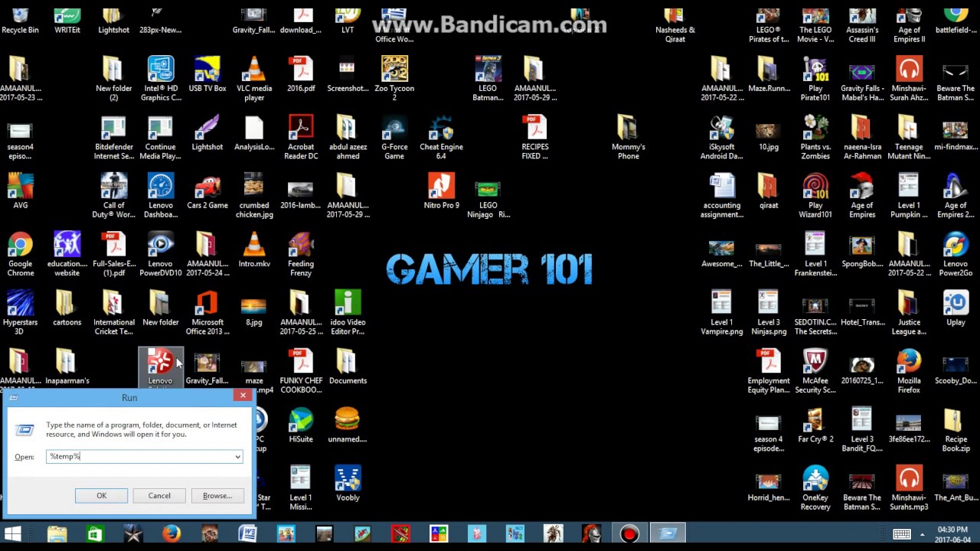Select the Lenovo Dashboard icon
Viewport: 980px width, 551px height.
(x=161, y=197)
